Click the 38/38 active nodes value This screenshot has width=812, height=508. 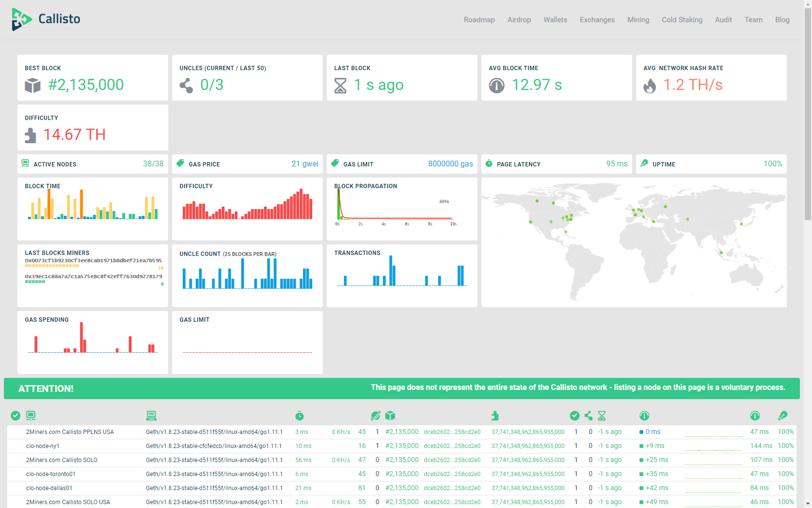tap(153, 164)
